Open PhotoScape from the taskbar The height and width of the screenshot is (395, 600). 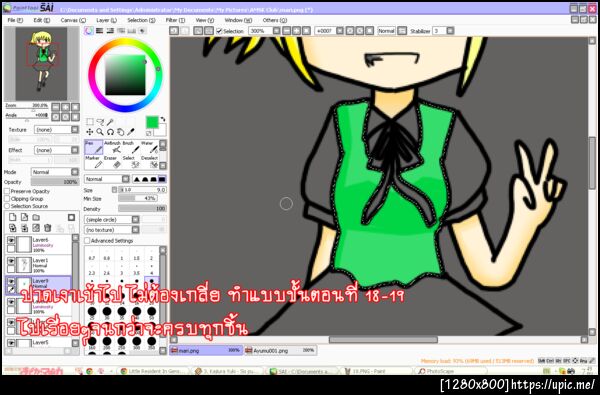coord(452,371)
